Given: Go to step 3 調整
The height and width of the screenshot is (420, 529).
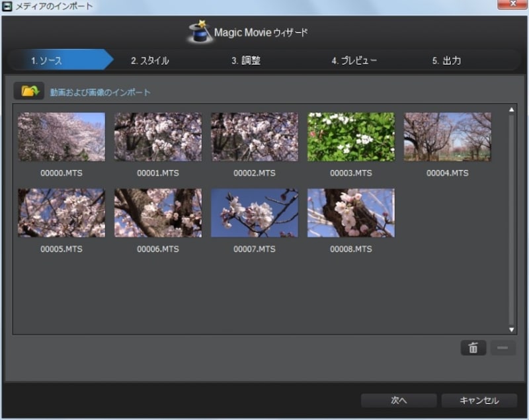Looking at the screenshot, I should click(x=245, y=61).
